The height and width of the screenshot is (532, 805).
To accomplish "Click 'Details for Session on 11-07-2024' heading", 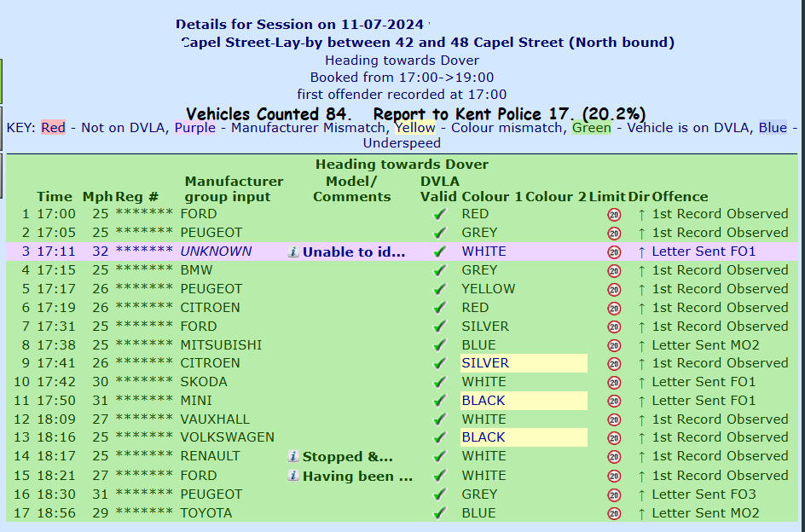I will (x=299, y=25).
